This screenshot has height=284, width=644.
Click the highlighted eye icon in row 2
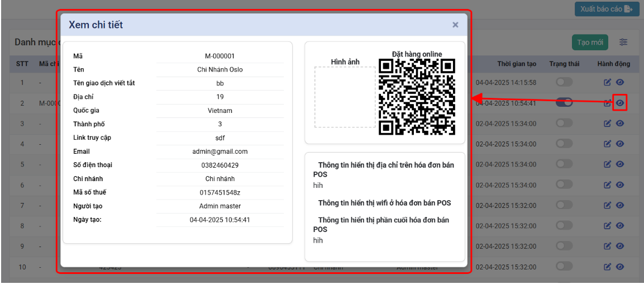click(x=619, y=103)
